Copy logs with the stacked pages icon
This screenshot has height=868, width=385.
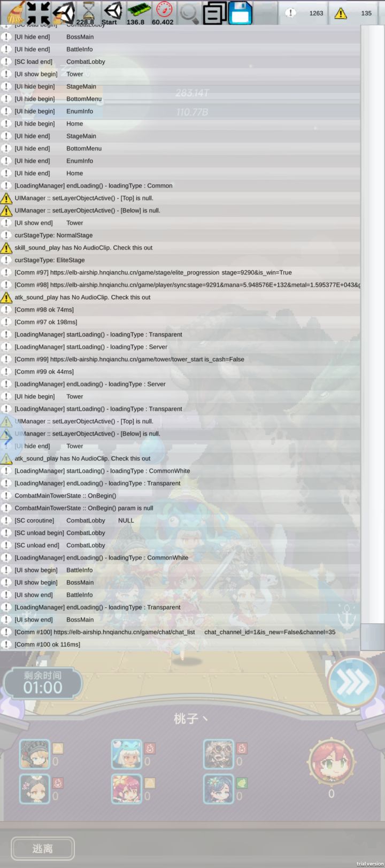[214, 12]
